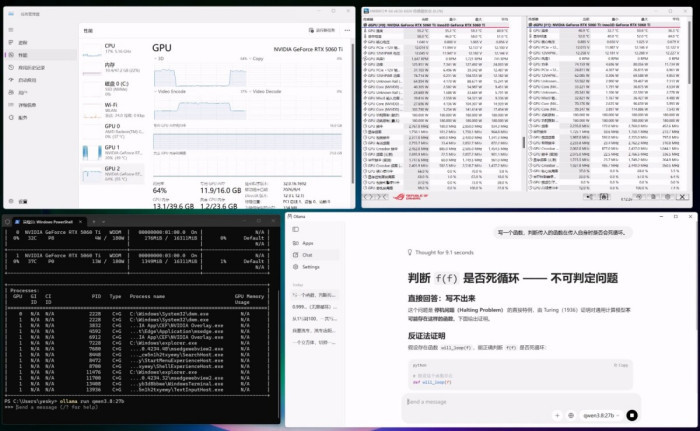
Task: Toggle Ollama sidebar panel icon
Action: (296, 230)
